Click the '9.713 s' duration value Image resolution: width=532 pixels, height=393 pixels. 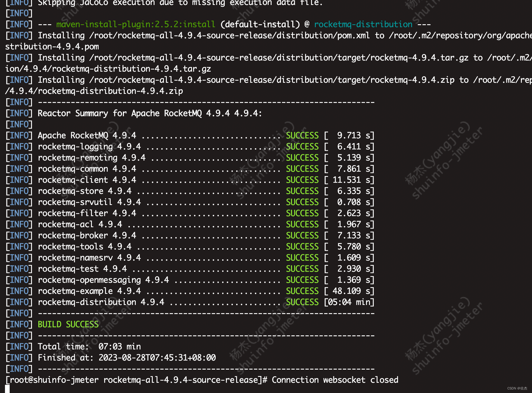click(354, 135)
